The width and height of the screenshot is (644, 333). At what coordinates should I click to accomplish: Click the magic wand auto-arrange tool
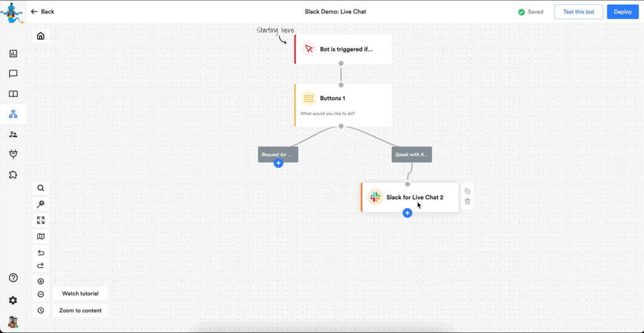point(41,204)
